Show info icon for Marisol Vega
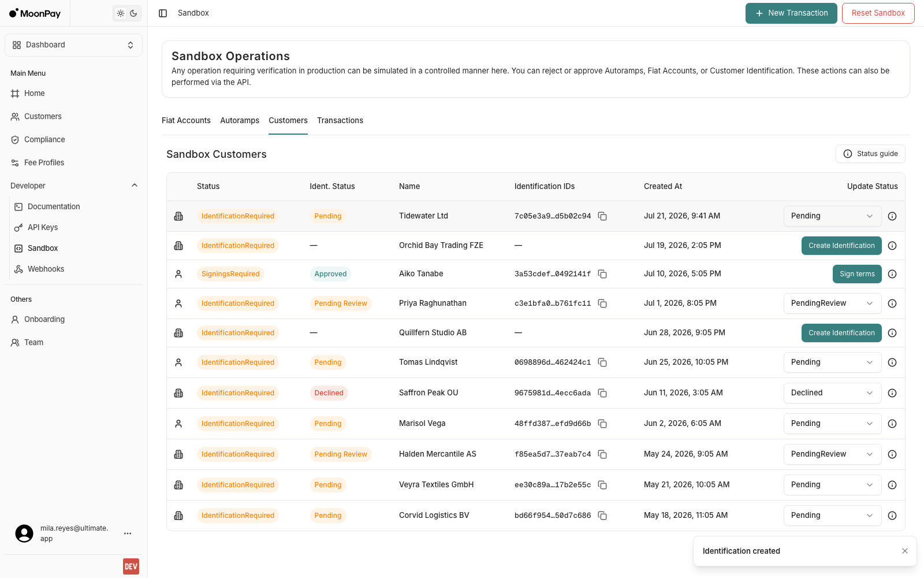This screenshot has height=578, width=924. tap(892, 424)
